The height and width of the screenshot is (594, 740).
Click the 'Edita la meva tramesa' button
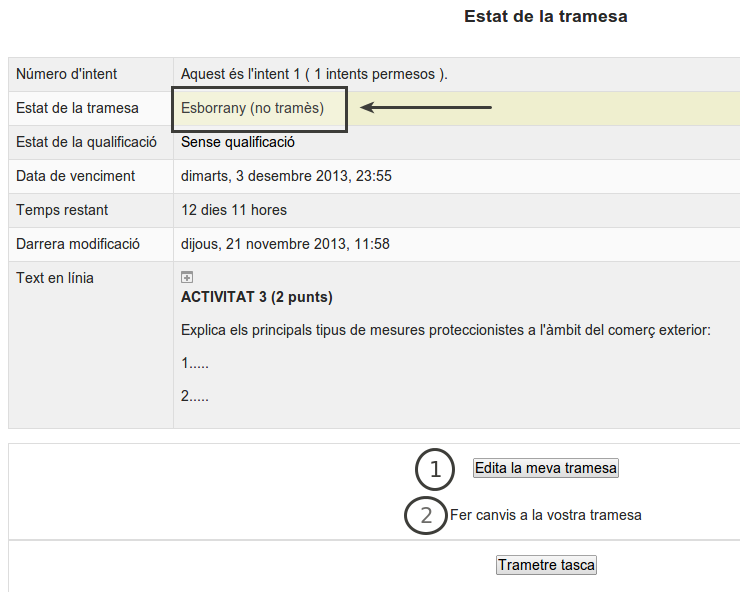546,468
